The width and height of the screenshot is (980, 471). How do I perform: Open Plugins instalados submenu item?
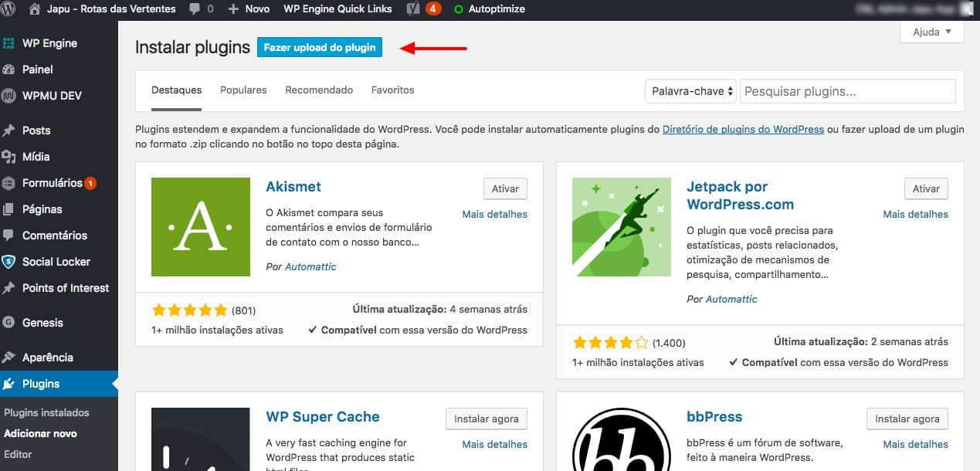point(46,413)
